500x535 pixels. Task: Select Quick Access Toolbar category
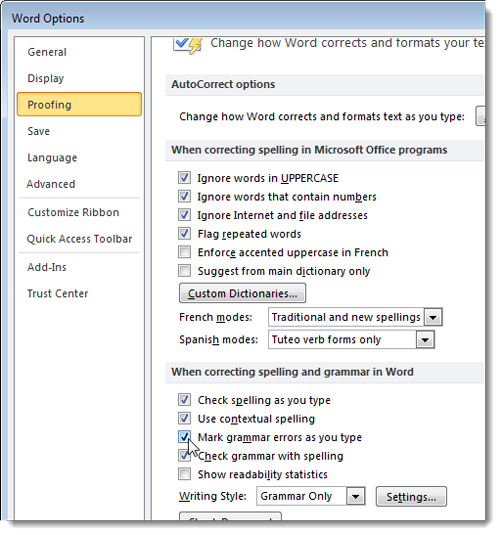point(79,239)
